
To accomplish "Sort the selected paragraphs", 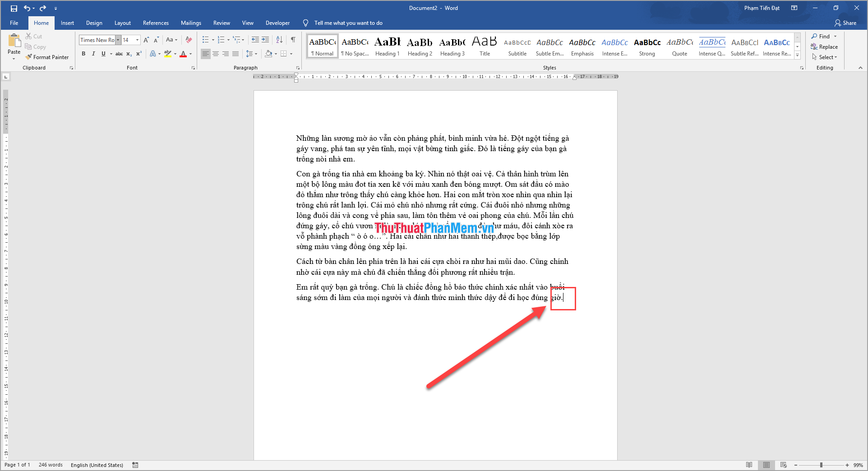I will click(x=279, y=40).
